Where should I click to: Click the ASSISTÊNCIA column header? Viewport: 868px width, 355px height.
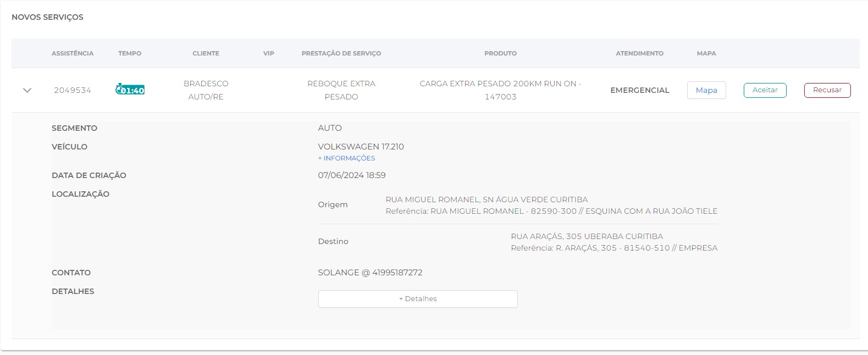point(73,53)
